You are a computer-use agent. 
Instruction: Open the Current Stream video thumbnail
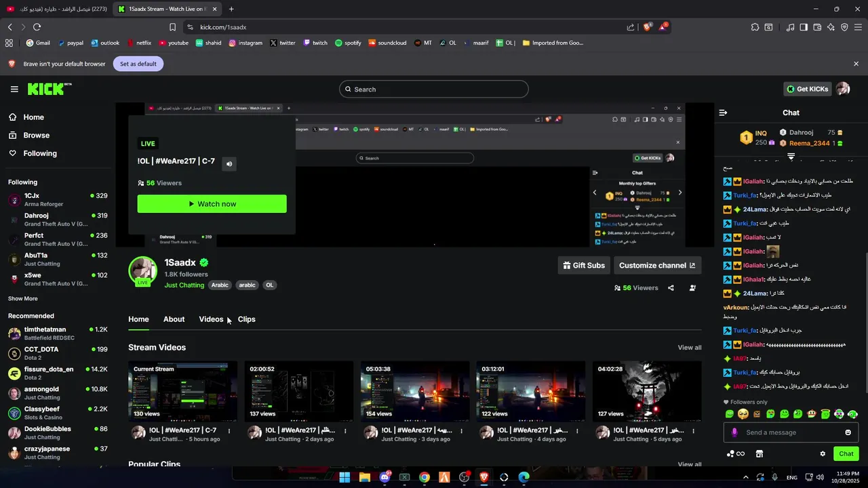pyautogui.click(x=182, y=391)
